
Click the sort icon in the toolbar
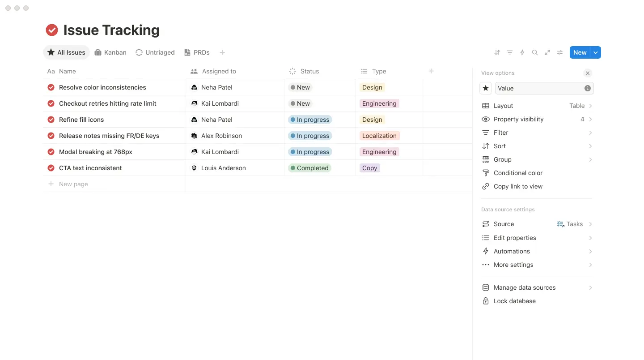[x=497, y=52]
